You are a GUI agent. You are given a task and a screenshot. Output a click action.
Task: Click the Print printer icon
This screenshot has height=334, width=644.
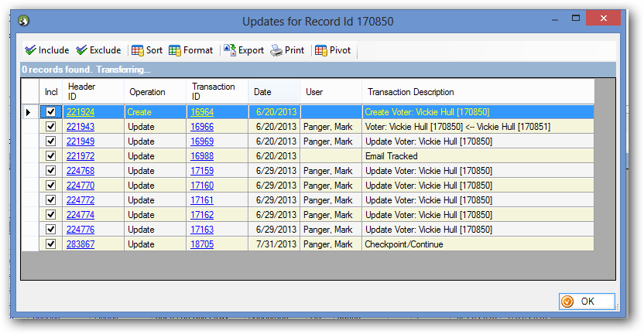[276, 50]
